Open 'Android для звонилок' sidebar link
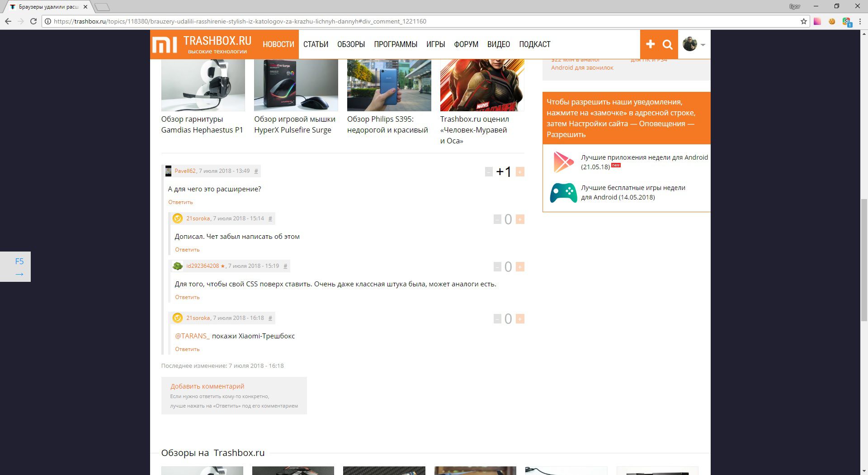 pyautogui.click(x=582, y=68)
